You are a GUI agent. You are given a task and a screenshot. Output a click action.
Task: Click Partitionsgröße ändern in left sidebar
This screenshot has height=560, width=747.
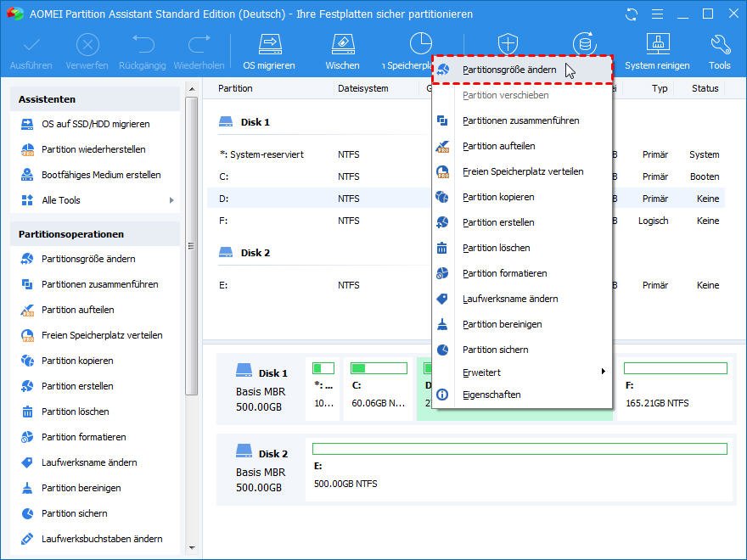[x=95, y=259]
